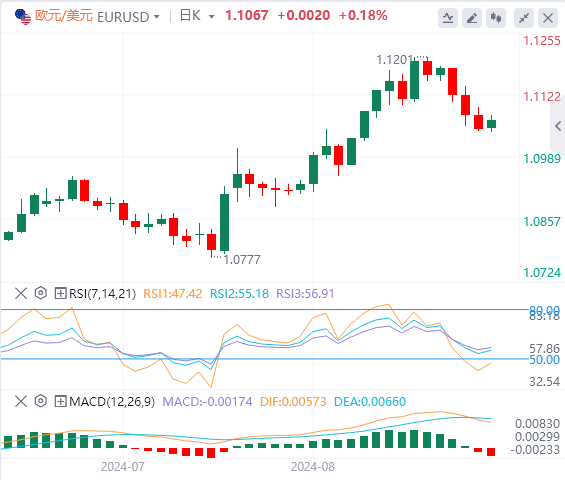Remove the MACD indicator panel
Image resolution: width=565 pixels, height=480 pixels.
coord(21,401)
